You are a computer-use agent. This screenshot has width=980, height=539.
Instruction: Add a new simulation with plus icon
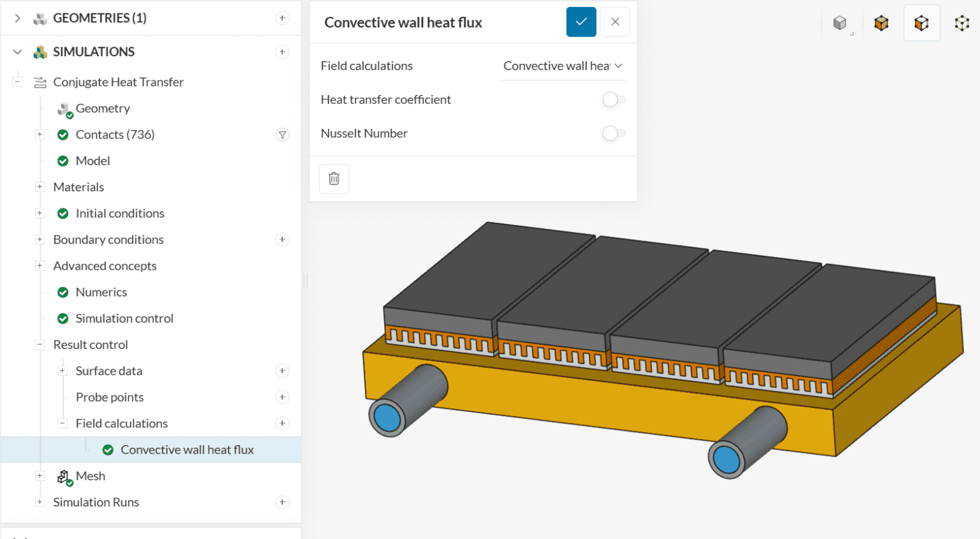(x=282, y=52)
